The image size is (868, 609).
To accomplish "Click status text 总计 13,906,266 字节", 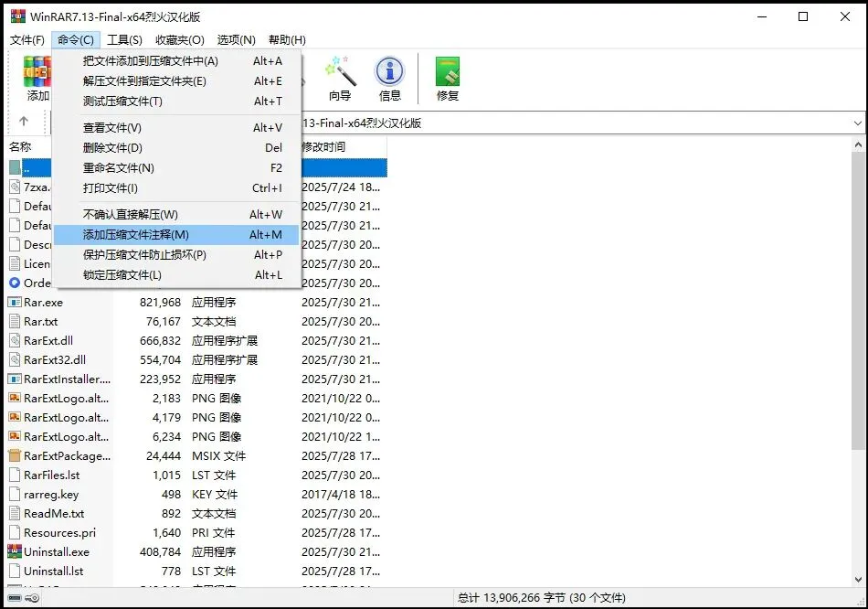I will point(512,597).
